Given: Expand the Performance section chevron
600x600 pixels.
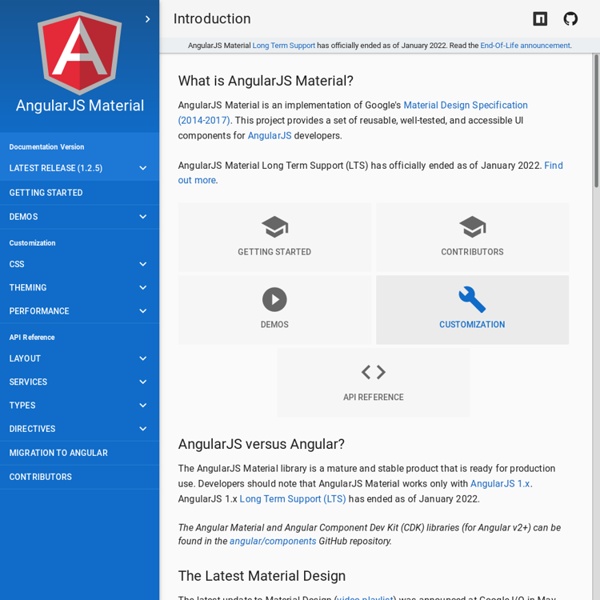Looking at the screenshot, I should pos(143,311).
